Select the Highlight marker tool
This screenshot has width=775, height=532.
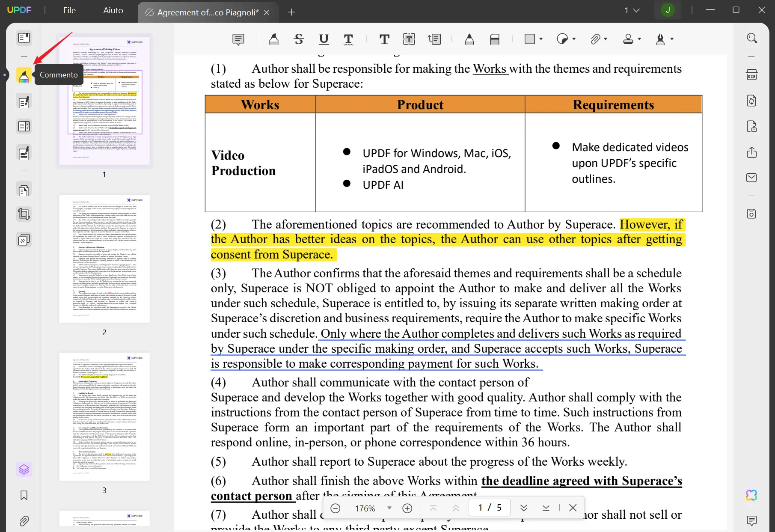pyautogui.click(x=274, y=39)
